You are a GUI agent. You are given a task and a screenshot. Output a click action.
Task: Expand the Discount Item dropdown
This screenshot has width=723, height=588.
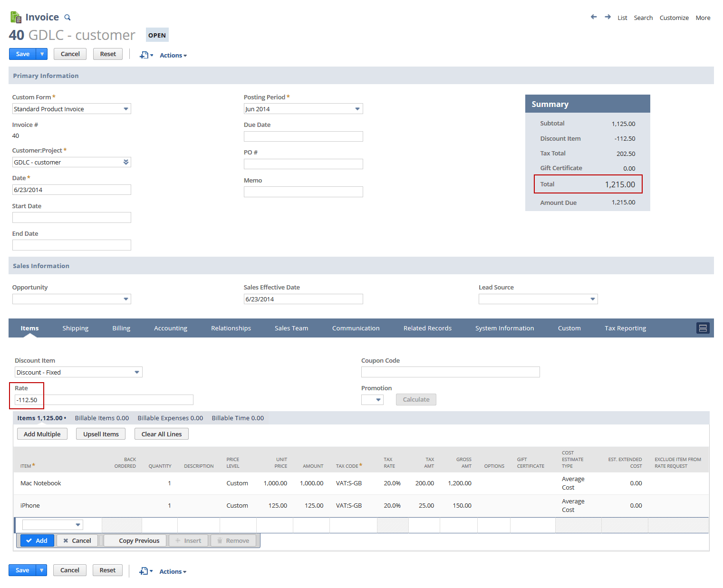[x=137, y=372]
